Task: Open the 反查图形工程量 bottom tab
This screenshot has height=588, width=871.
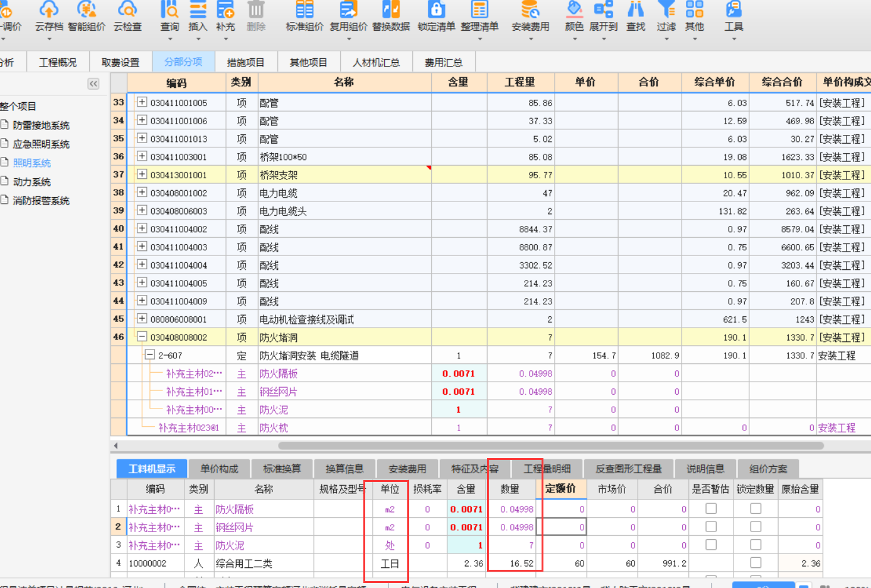Action: click(x=628, y=469)
